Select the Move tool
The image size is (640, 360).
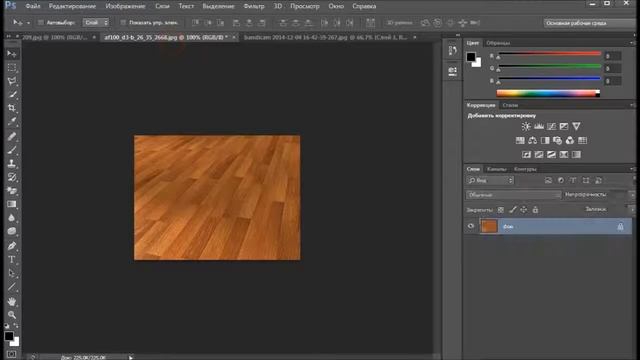pyautogui.click(x=11, y=54)
